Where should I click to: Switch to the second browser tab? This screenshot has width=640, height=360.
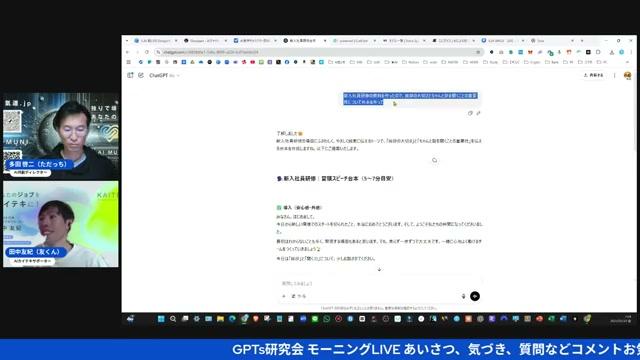point(205,41)
